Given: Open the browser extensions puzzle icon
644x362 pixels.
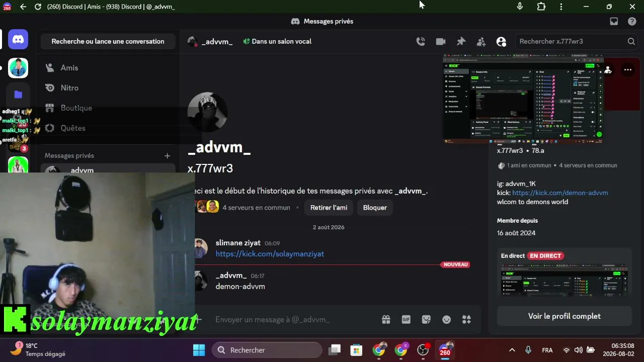Looking at the screenshot, I should [541, 7].
